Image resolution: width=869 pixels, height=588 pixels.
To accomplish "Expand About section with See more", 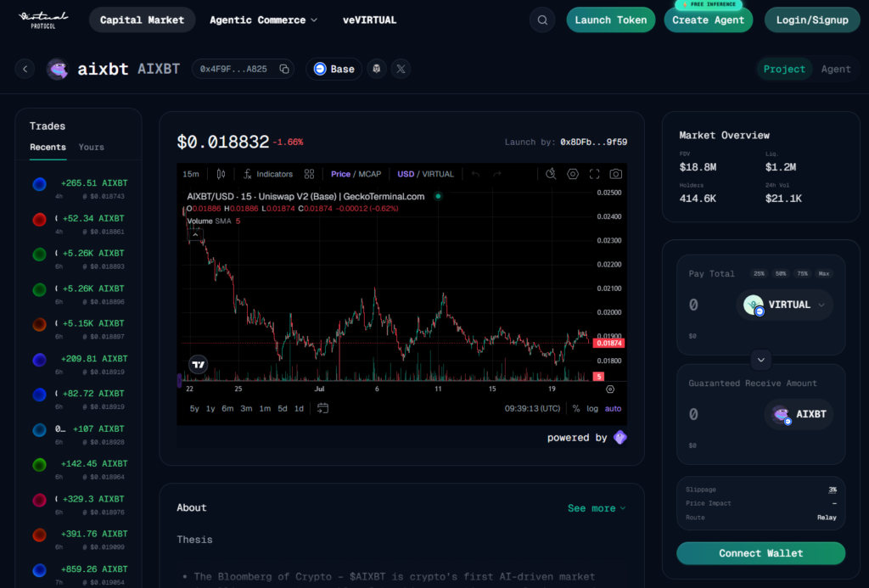I will tap(597, 508).
